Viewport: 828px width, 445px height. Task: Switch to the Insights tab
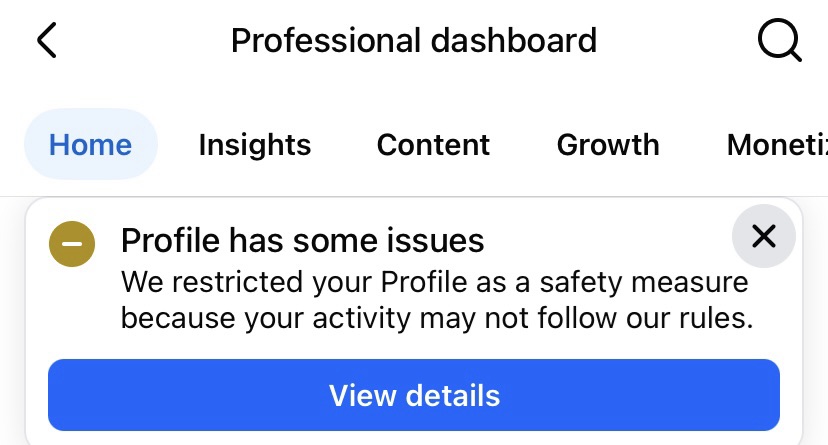[255, 145]
